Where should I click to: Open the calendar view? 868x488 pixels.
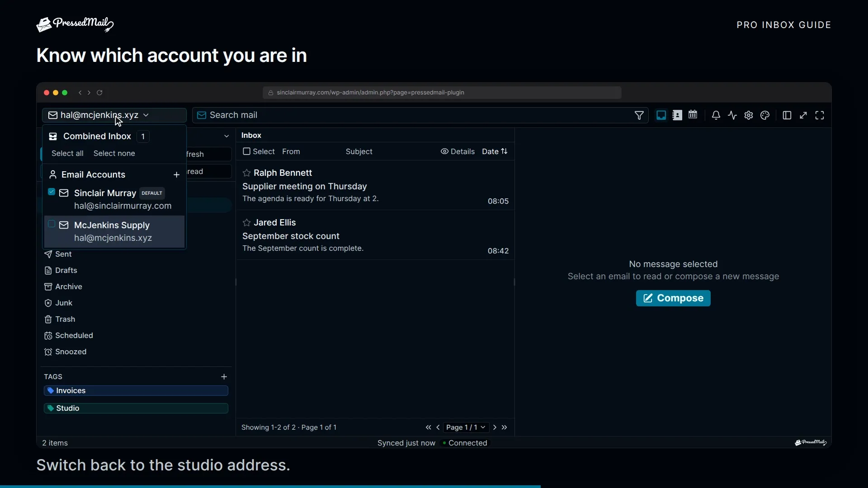click(x=693, y=115)
